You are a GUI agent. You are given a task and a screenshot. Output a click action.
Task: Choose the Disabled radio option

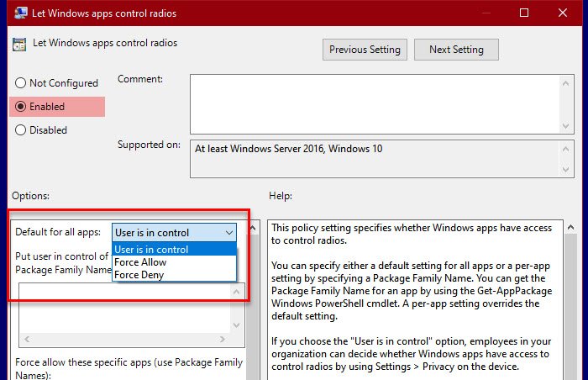(21, 130)
